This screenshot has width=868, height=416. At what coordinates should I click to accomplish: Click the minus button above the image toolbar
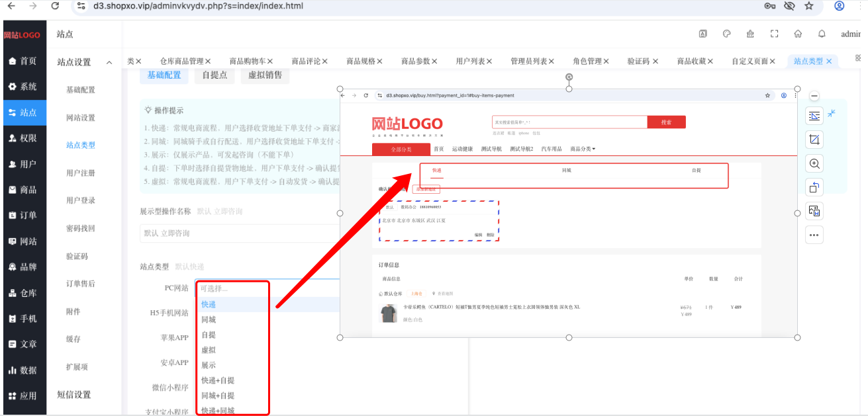[814, 96]
